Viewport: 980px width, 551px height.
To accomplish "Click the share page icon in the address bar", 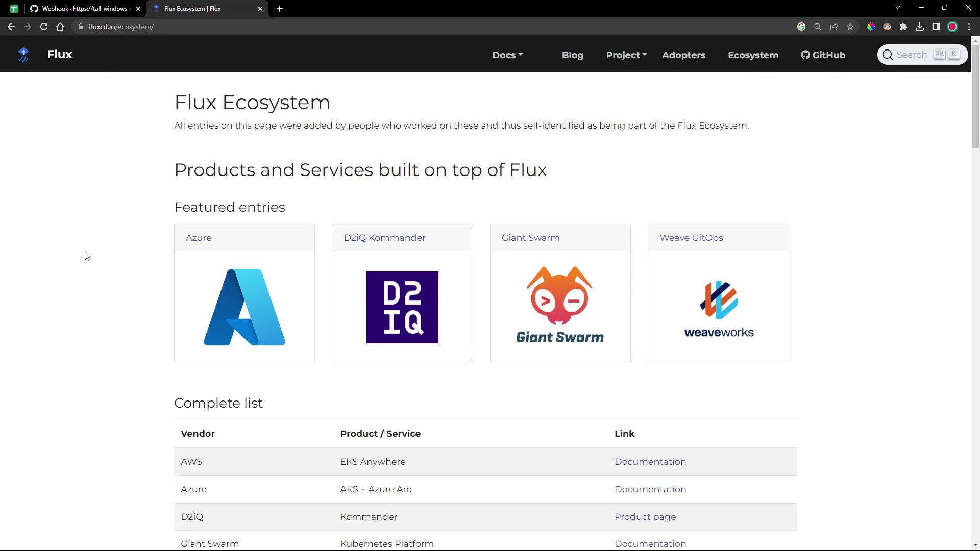I will click(x=834, y=27).
